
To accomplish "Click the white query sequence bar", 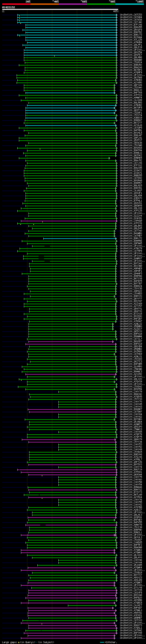I will point(60,9).
